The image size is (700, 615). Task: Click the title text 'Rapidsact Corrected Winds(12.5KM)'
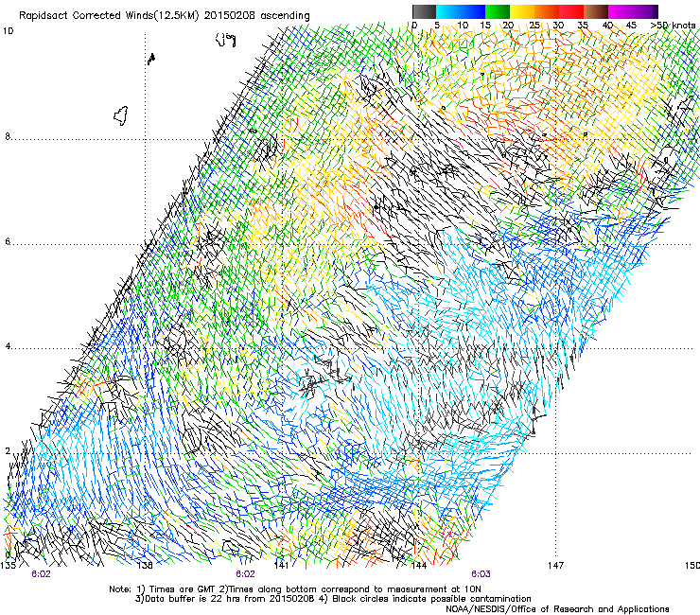tap(109, 16)
